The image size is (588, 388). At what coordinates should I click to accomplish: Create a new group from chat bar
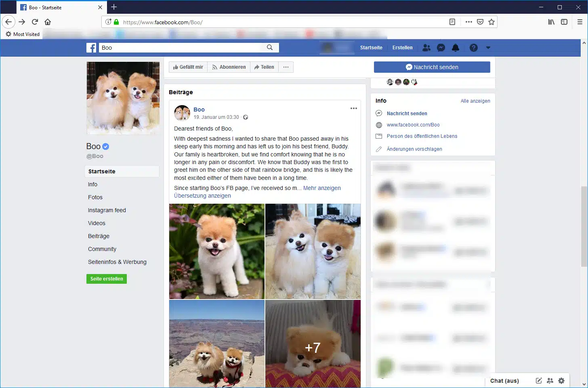[550, 381]
